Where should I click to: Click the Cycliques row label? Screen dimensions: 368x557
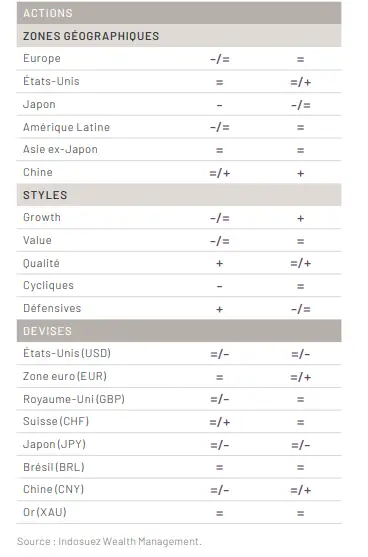tap(48, 285)
